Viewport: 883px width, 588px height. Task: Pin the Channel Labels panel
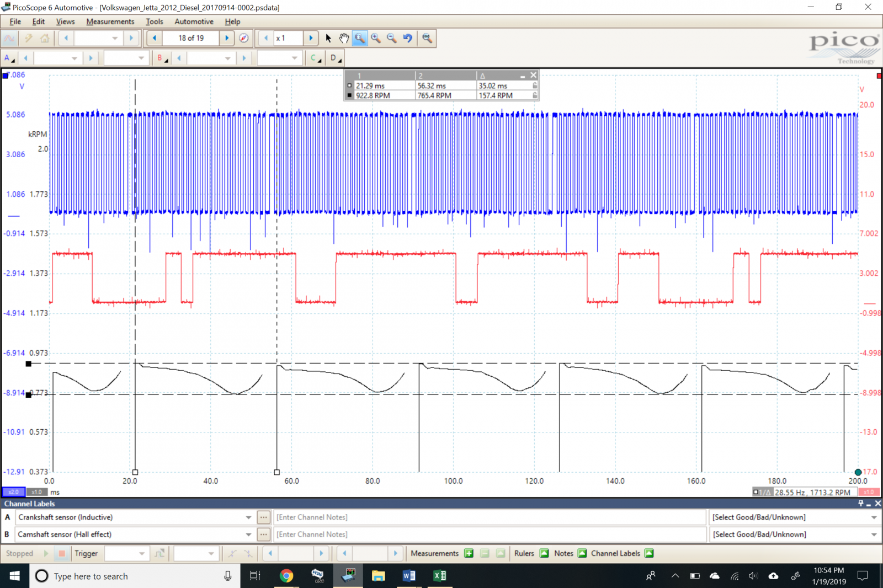click(x=861, y=503)
